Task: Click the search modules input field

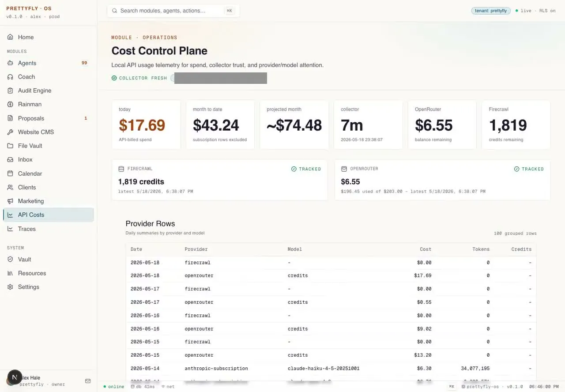Action: click(173, 11)
